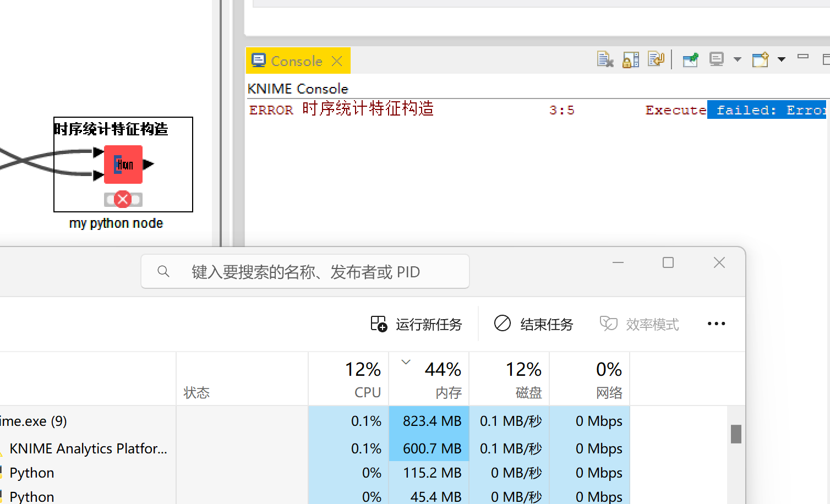830x504 pixels.
Task: Pin the Console view
Action: pos(690,59)
